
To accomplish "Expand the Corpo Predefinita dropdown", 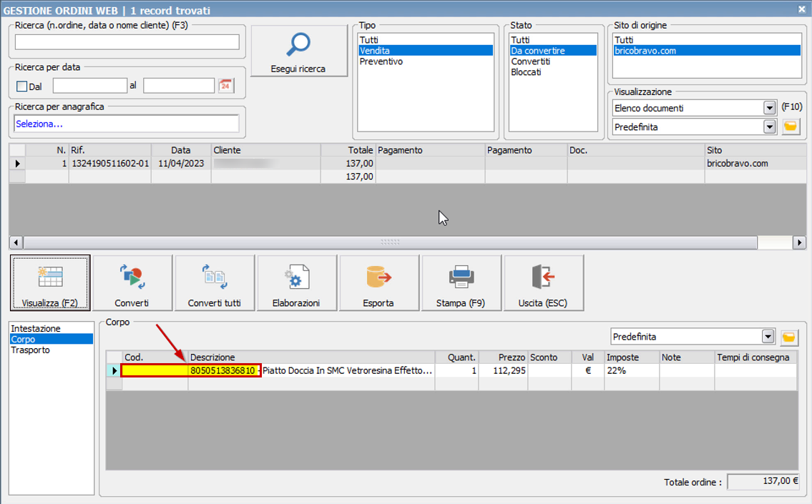I will 768,337.
